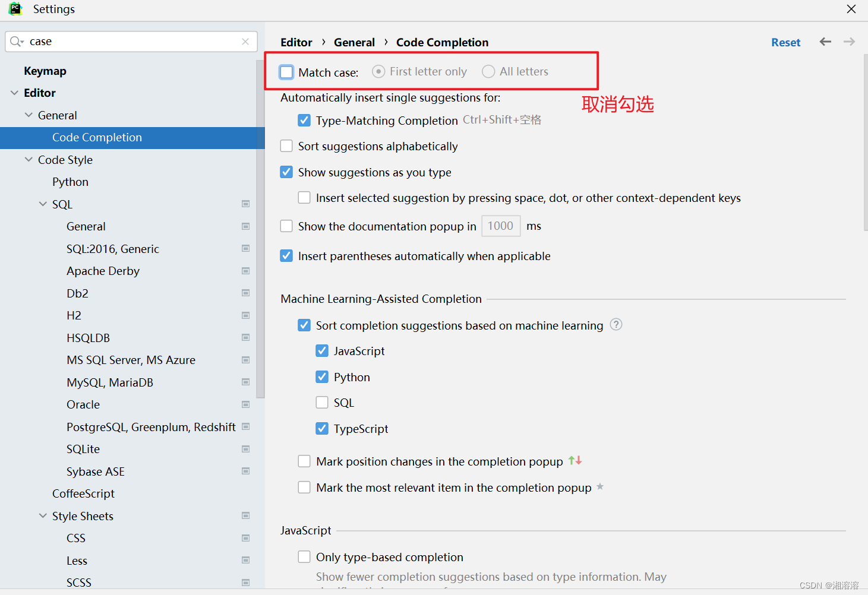Screen dimensions: 868x595
Task: Click the project-level icon beside SQL
Action: (245, 204)
